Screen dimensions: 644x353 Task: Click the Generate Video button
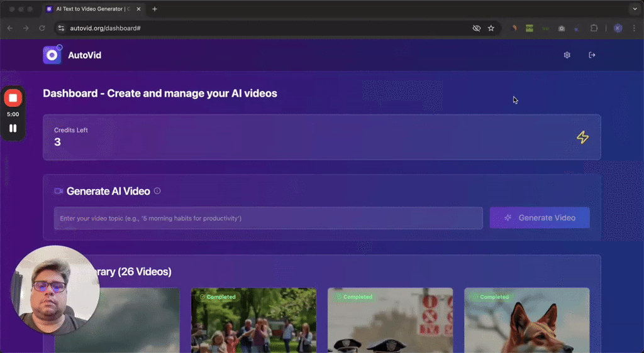(540, 218)
